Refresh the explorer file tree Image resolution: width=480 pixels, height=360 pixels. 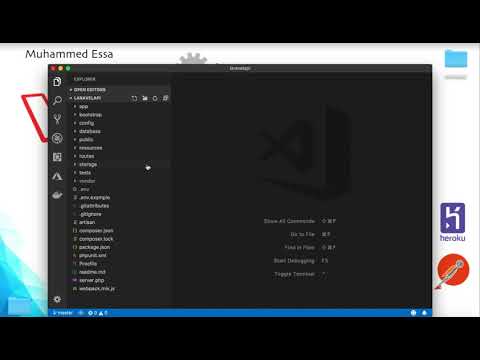(155, 98)
